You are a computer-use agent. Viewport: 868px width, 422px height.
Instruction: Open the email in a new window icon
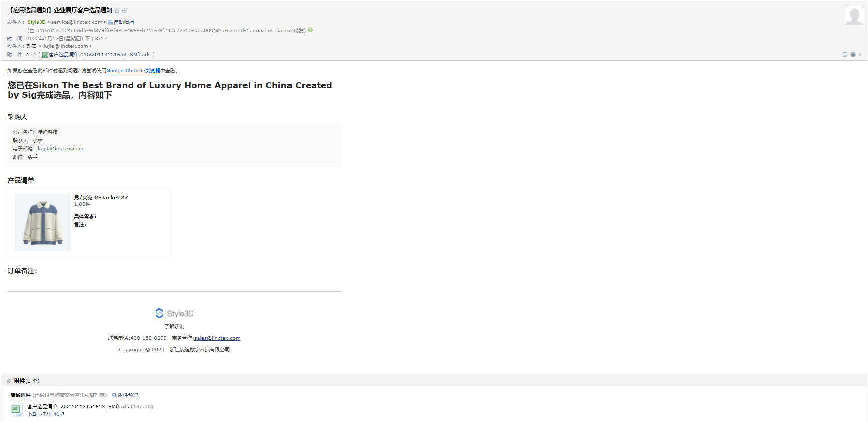124,11
